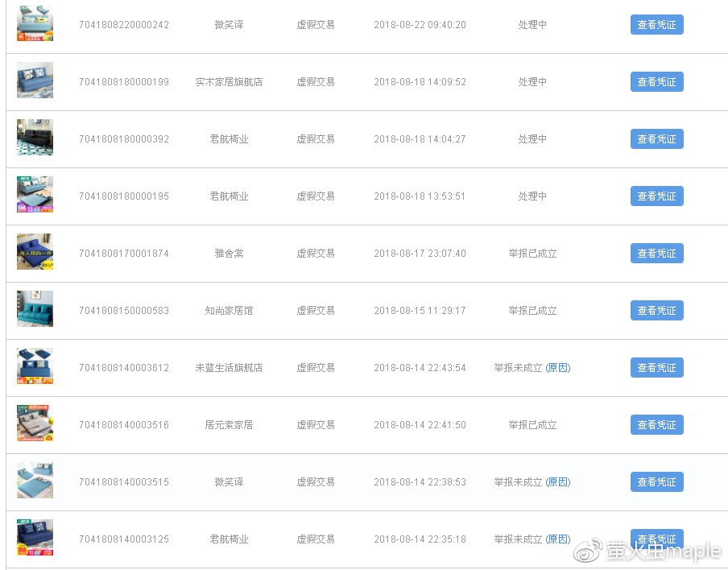Click timestamp 2018-08-14 22:41:50

pos(420,424)
